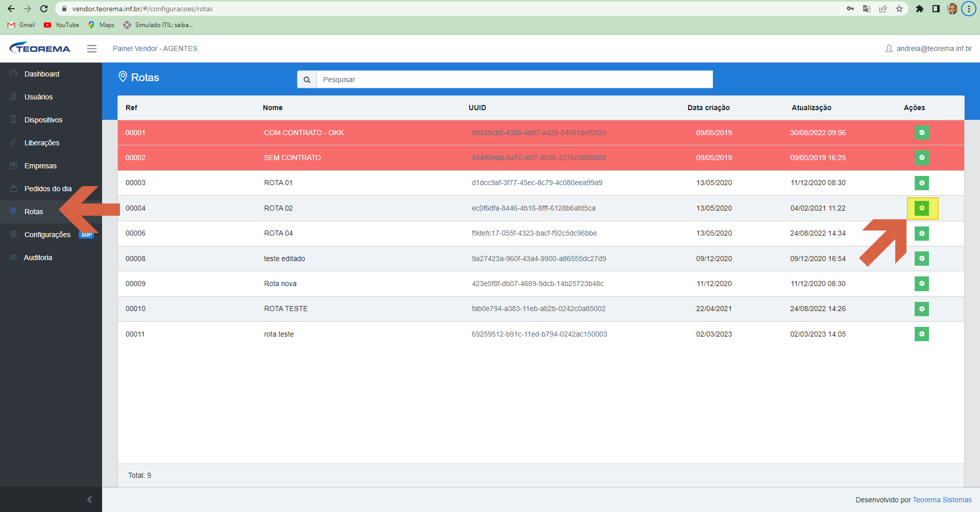The height and width of the screenshot is (512, 980).
Task: Click creation date 02/03/2023
Action: 714,334
